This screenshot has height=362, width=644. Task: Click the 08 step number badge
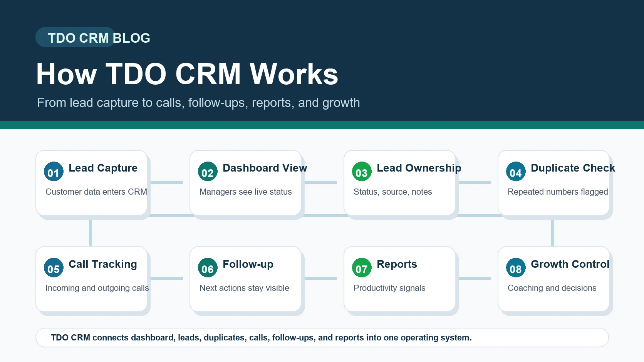[x=516, y=268]
